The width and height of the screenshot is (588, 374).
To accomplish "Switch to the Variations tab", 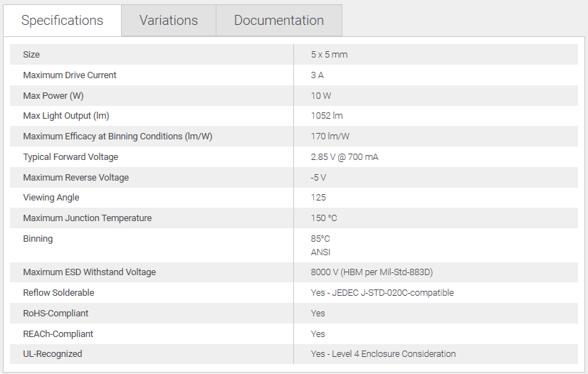I will [x=168, y=21].
